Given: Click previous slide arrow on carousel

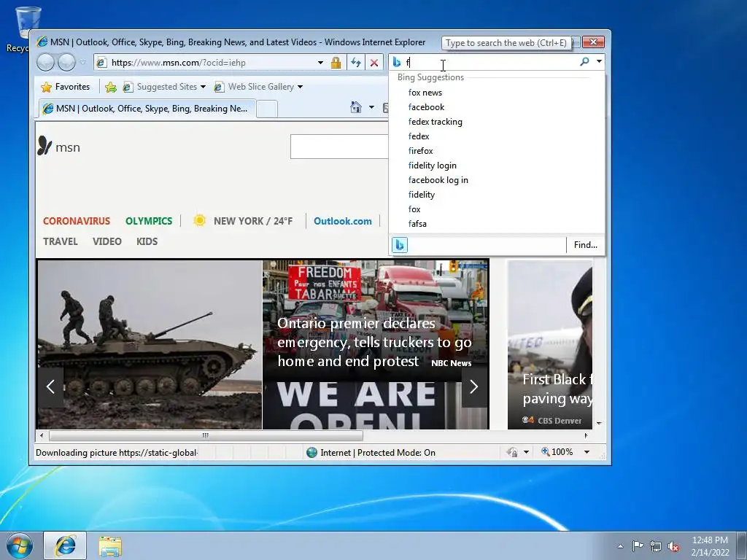Looking at the screenshot, I should 50,386.
